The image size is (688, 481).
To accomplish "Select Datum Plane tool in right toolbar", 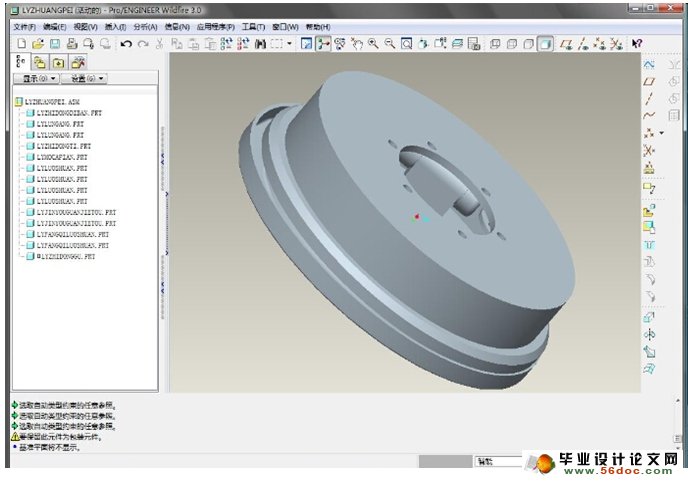I will click(649, 82).
